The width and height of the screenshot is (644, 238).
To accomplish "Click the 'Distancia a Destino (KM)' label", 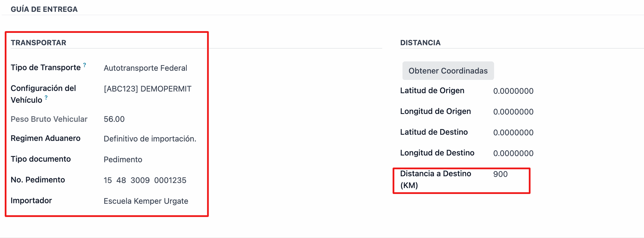I will 435,179.
